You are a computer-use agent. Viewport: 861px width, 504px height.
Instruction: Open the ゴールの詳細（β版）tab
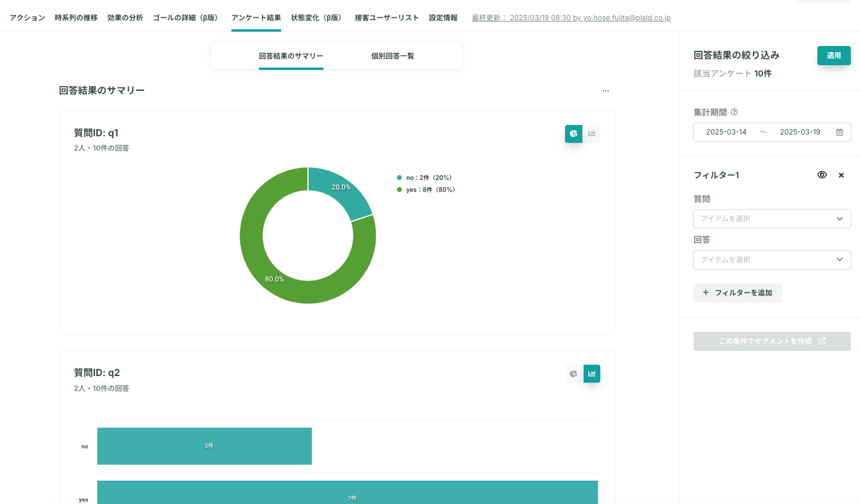187,18
